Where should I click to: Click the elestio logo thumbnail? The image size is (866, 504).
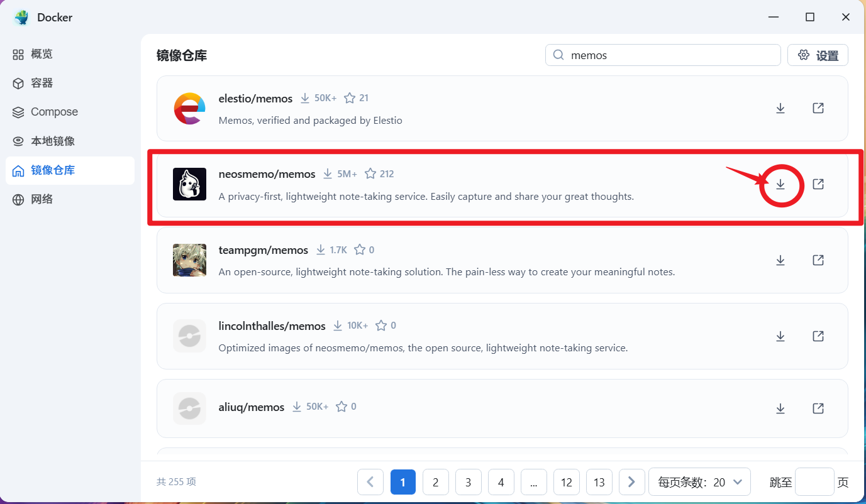click(189, 108)
